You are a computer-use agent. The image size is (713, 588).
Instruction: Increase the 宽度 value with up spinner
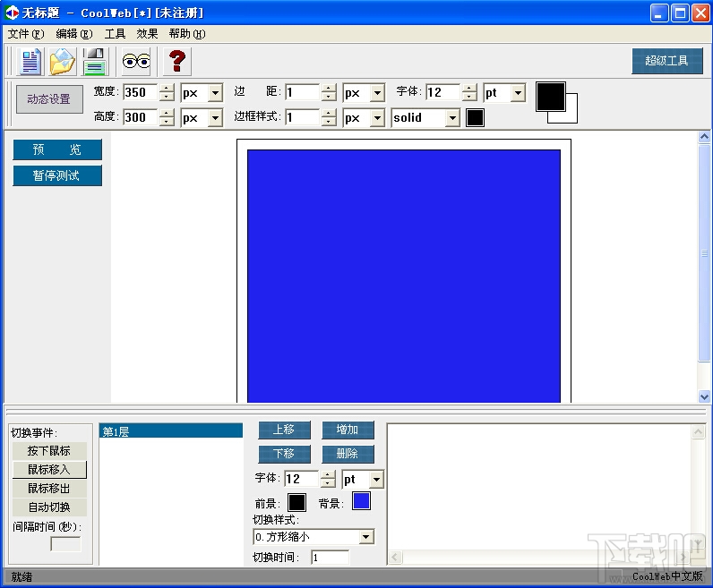[x=167, y=89]
